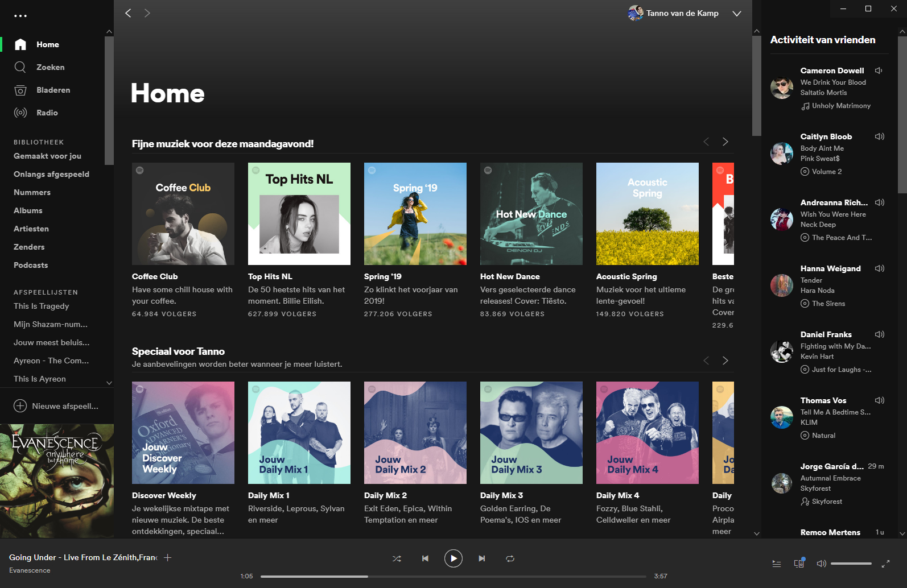Open Evanescence artist link in now playing
This screenshot has height=588, width=907.
tap(30, 570)
